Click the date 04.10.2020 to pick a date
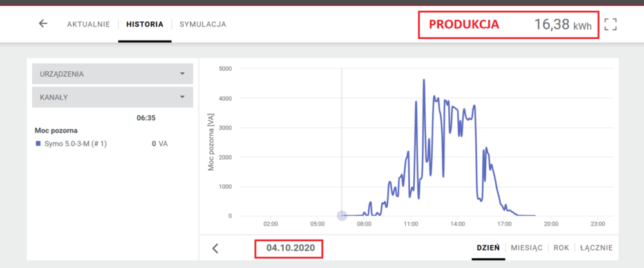The image size is (644, 268). (289, 249)
